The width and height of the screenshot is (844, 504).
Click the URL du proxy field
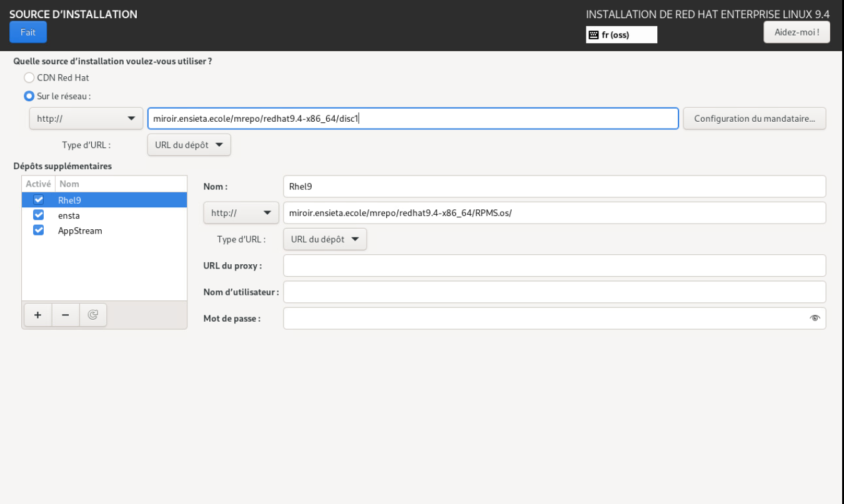pyautogui.click(x=555, y=265)
